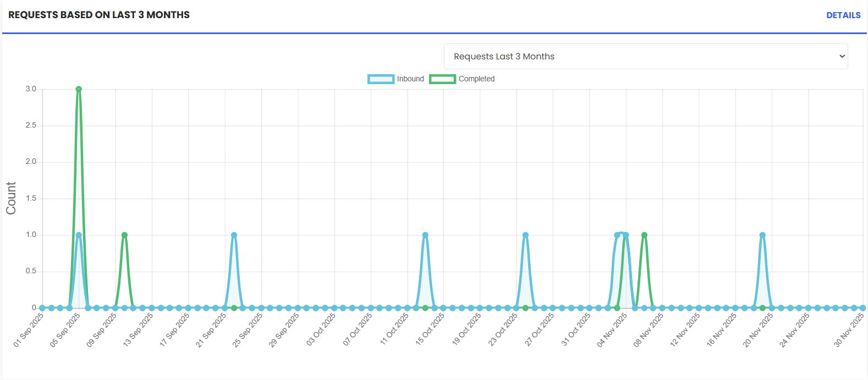The width and height of the screenshot is (868, 380).
Task: Click the '3.0' y-axis value
Action: coord(31,89)
